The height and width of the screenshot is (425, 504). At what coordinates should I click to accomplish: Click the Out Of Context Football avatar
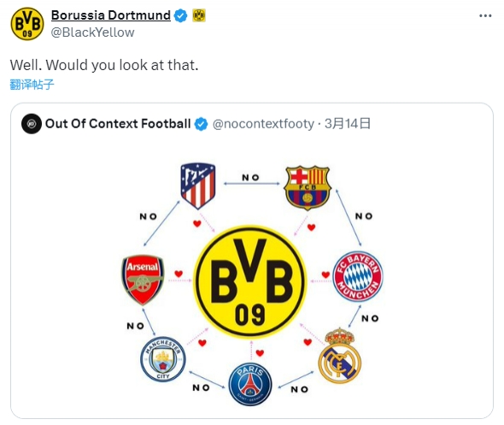pos(32,123)
